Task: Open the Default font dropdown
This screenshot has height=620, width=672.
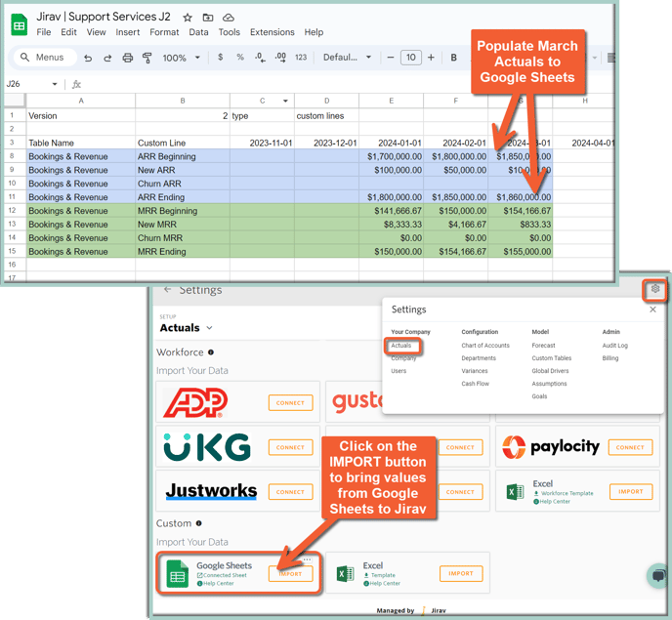Action: click(x=347, y=58)
